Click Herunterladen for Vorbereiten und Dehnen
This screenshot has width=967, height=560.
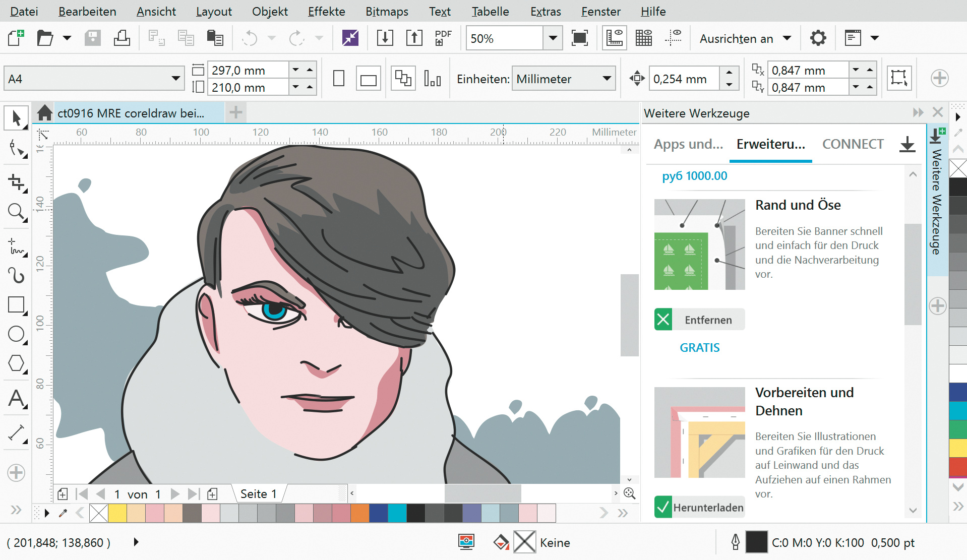point(699,507)
